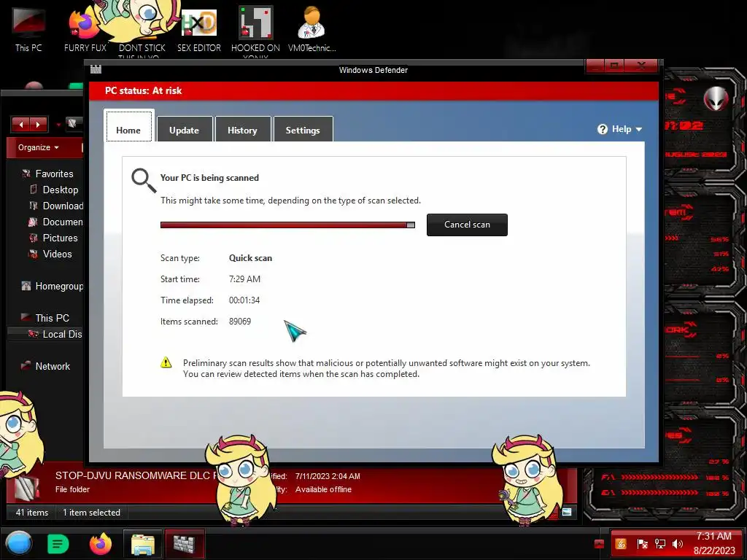
Task: Switch to the Update tab
Action: (185, 129)
